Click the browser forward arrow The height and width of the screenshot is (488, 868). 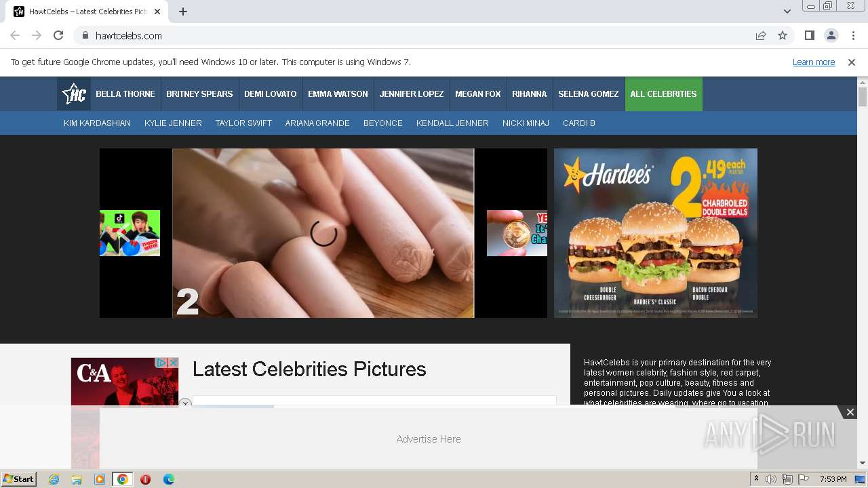(37, 35)
